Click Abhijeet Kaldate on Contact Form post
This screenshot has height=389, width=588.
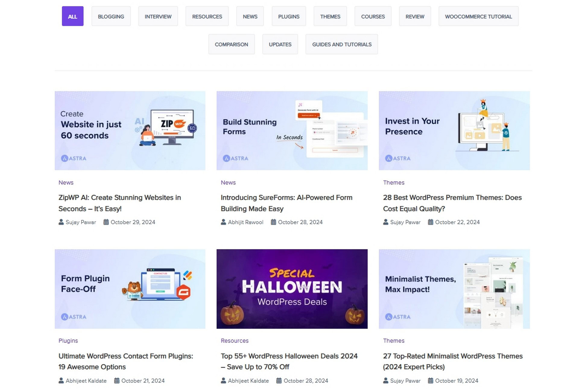86,381
